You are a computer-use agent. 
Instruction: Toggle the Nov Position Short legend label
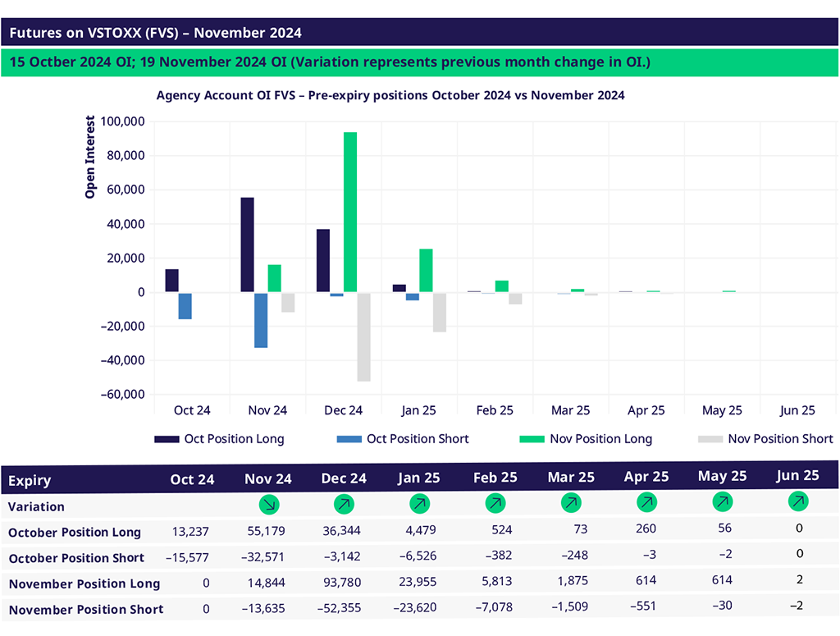pos(780,439)
